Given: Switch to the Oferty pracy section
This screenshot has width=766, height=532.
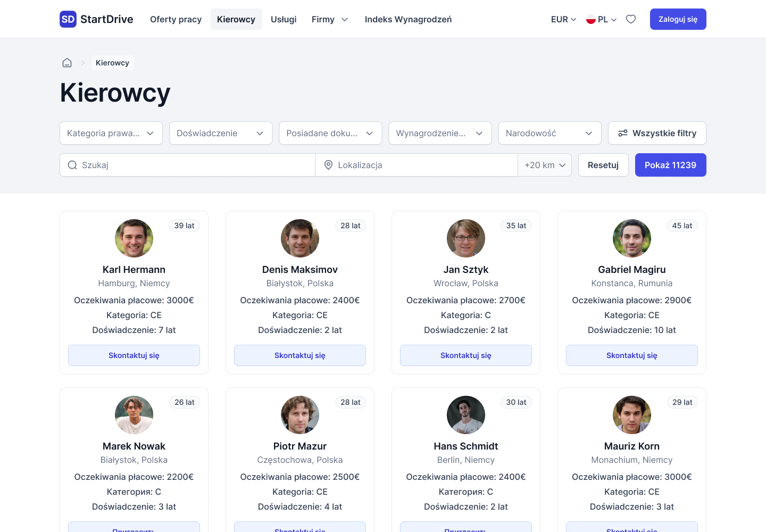Looking at the screenshot, I should (x=176, y=19).
